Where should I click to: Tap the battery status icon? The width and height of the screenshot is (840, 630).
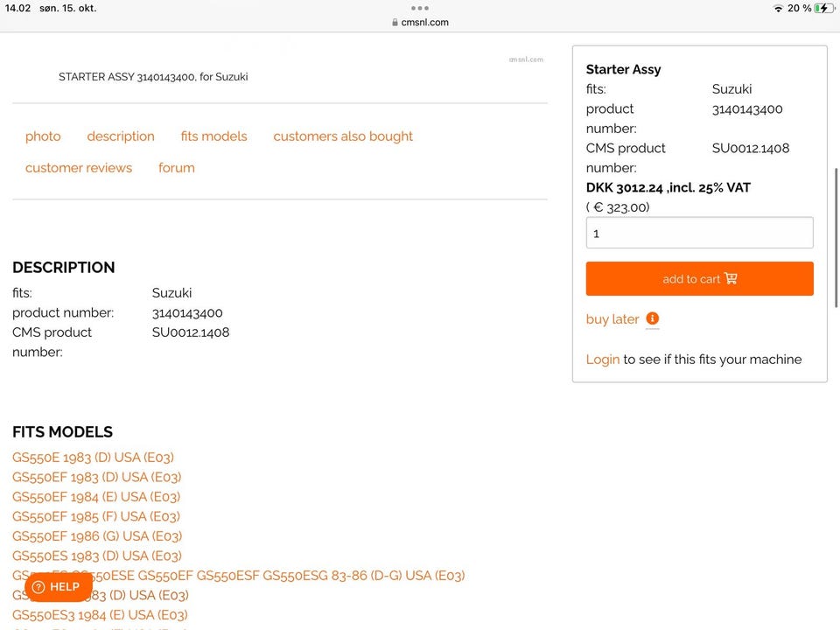click(823, 8)
